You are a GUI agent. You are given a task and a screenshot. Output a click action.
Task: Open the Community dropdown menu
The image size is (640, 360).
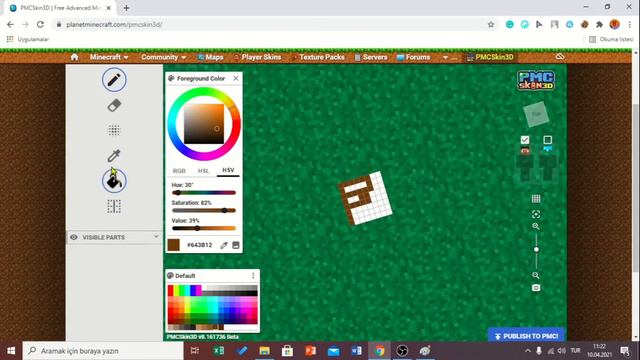coord(164,57)
